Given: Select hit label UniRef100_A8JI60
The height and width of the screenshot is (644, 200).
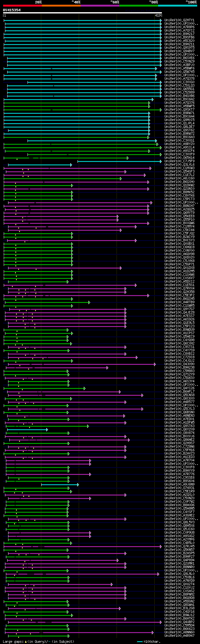Looking at the screenshot, I should pos(179,178).
